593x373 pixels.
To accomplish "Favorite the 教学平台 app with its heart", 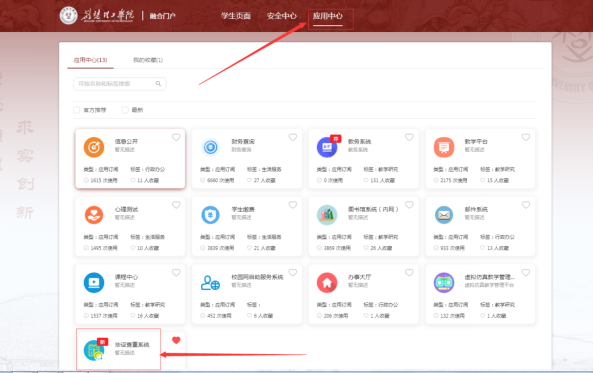I will tap(526, 137).
